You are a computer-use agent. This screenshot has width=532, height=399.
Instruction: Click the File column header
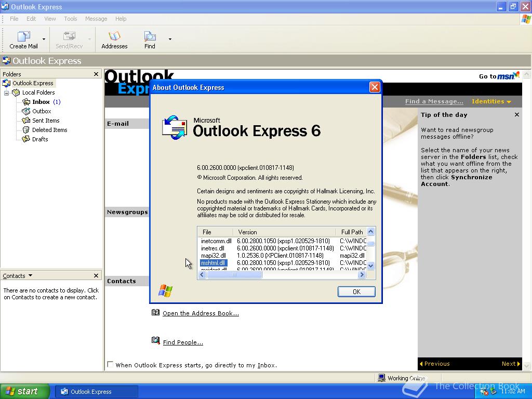(216, 232)
